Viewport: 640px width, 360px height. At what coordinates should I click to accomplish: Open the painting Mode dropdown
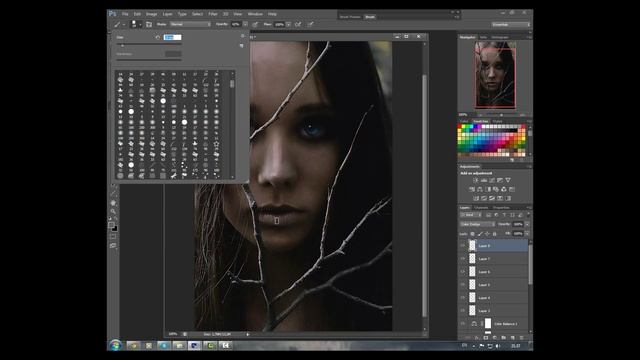point(190,24)
